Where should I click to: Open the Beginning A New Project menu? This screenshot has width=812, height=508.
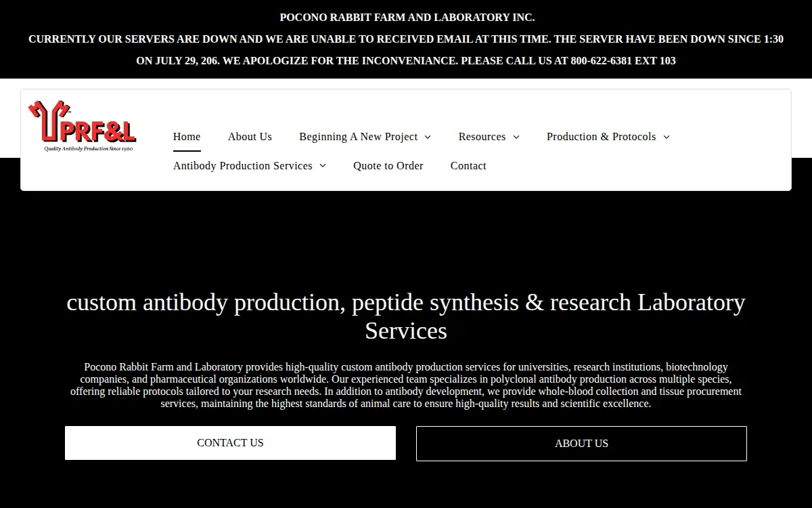(359, 137)
